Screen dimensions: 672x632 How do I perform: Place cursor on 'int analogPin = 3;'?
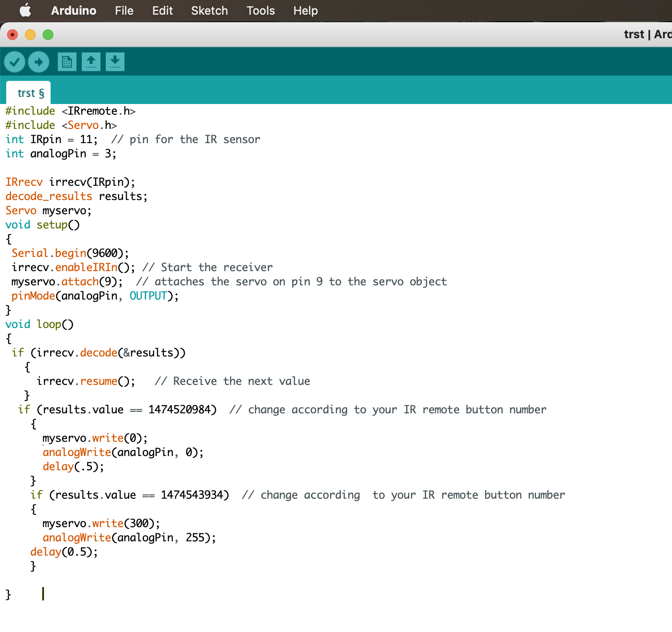61,154
